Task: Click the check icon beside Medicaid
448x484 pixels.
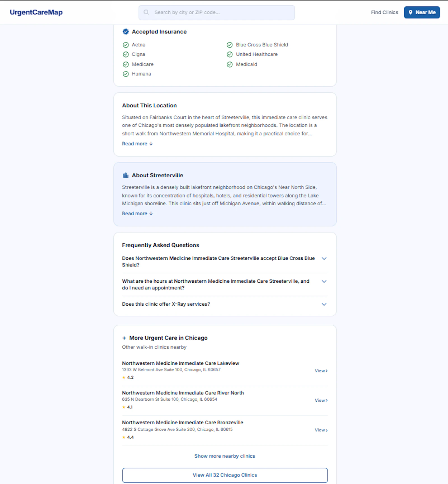Action: pos(230,64)
